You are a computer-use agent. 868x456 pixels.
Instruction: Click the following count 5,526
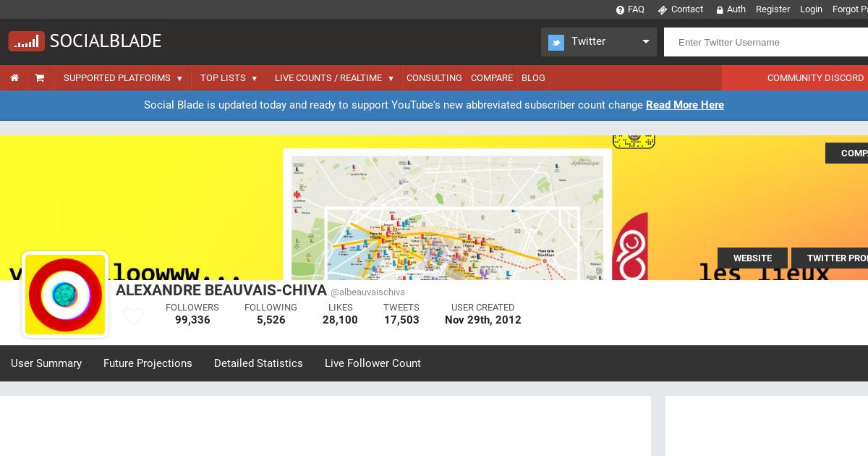click(x=271, y=320)
